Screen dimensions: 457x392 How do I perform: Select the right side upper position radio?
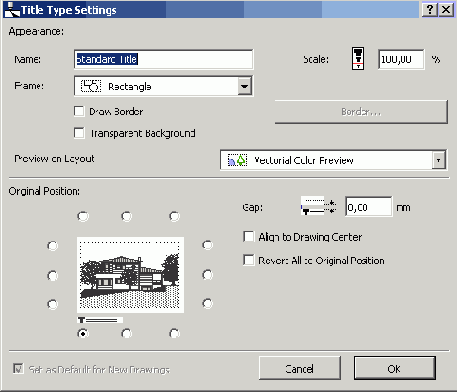[207, 245]
